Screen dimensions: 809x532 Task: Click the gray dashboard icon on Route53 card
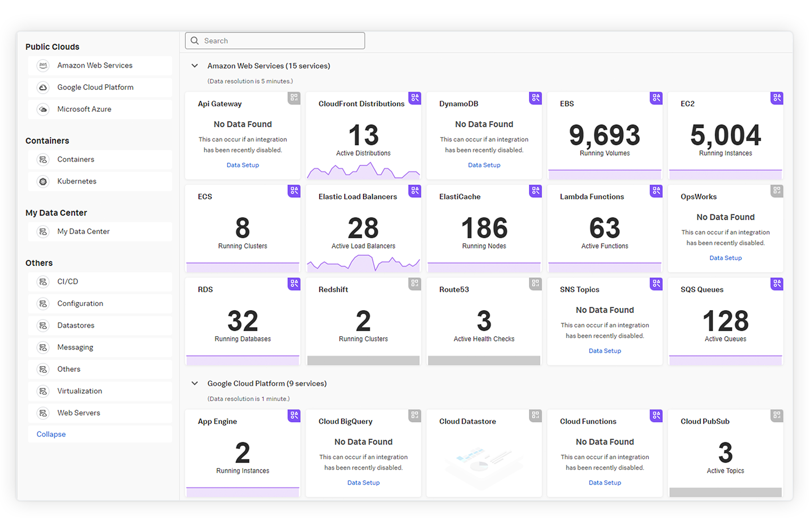(535, 284)
